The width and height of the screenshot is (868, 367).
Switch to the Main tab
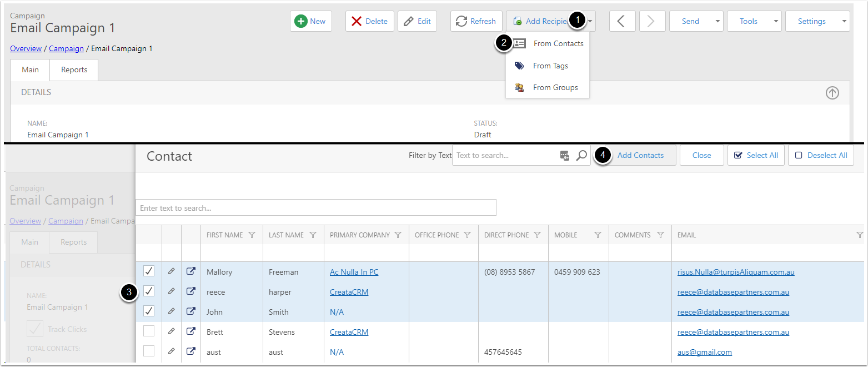(30, 70)
